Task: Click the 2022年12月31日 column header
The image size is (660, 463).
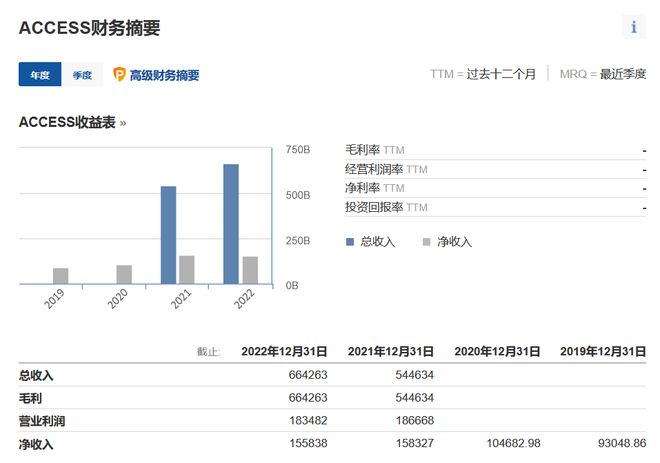Action: point(284,352)
